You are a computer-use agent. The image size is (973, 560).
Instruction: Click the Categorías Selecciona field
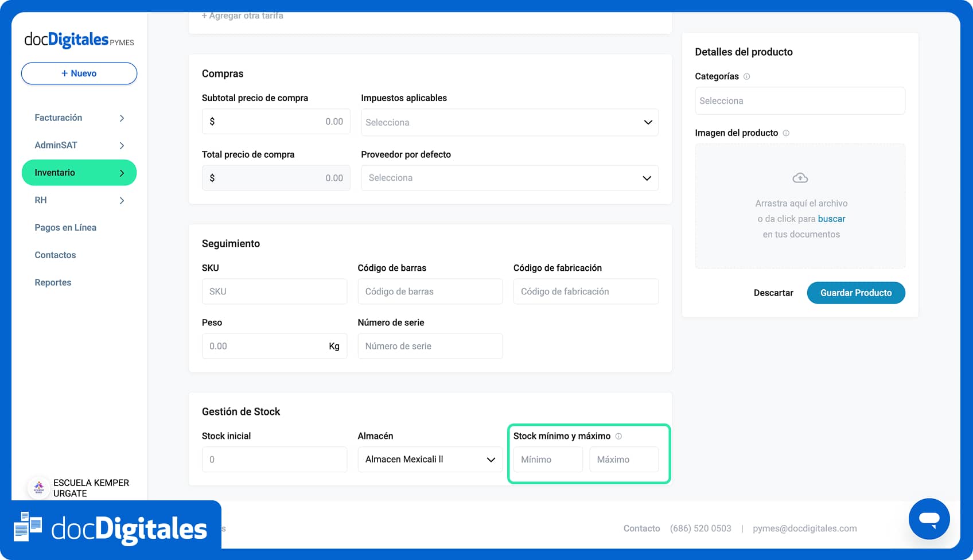800,101
